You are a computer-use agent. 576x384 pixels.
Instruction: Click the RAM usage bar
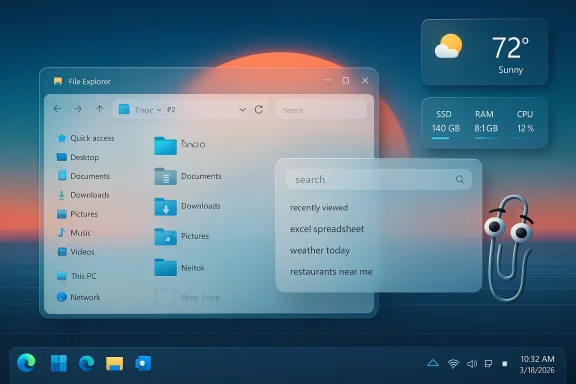click(x=486, y=138)
